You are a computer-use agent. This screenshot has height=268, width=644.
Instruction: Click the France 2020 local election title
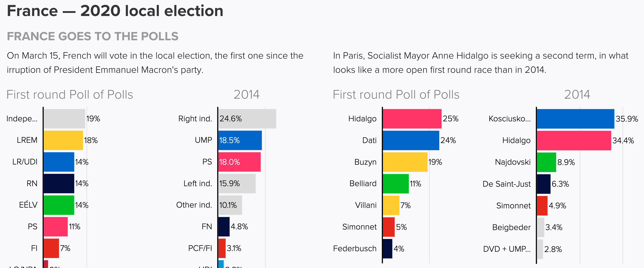coord(115,11)
